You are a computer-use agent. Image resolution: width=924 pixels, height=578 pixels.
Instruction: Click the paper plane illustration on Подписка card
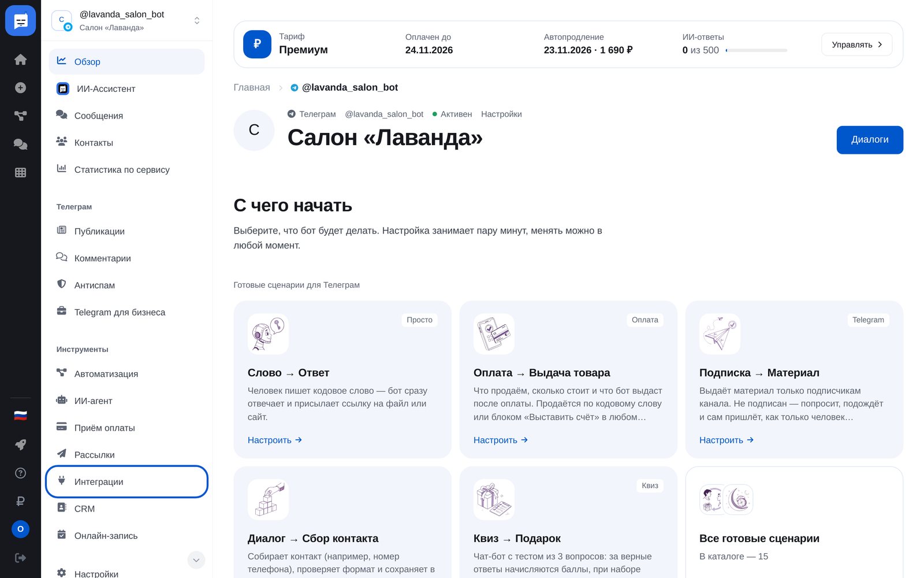point(720,334)
